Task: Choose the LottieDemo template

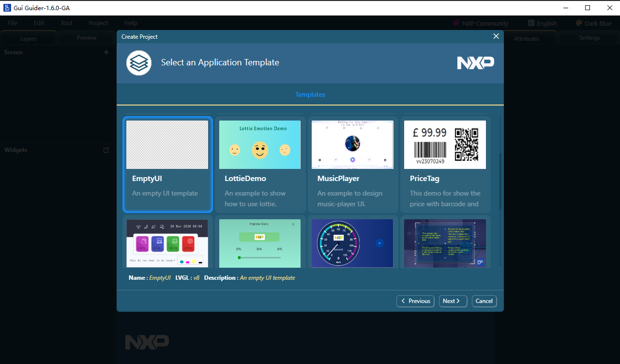Action: pyautogui.click(x=260, y=164)
